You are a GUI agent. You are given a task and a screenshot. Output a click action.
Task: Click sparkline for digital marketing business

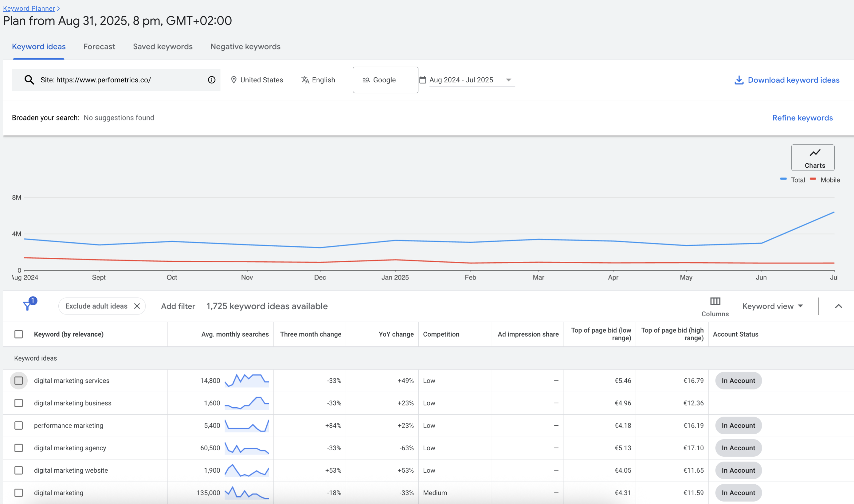[247, 403]
